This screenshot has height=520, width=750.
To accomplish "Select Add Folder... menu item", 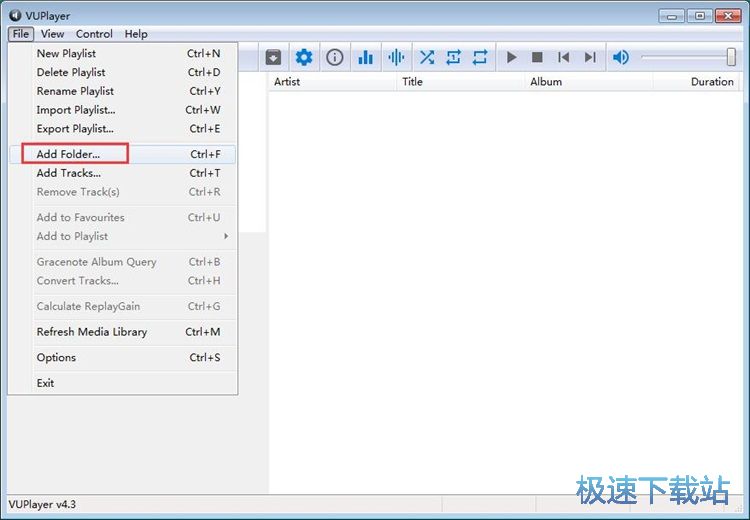I will (122, 154).
